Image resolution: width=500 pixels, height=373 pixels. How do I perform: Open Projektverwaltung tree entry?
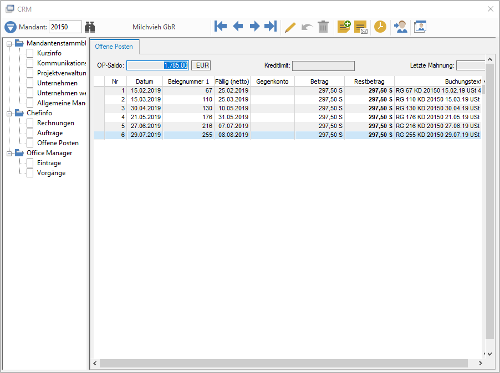pos(61,73)
